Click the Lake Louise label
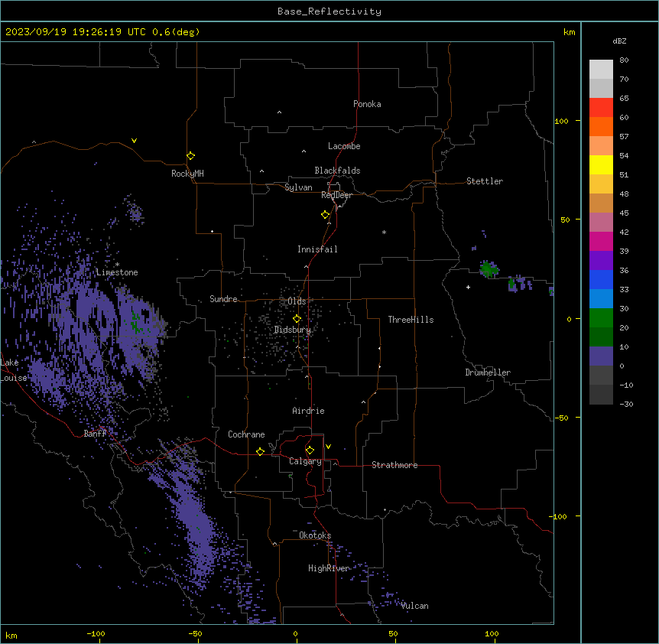659x644 pixels. click(14, 370)
